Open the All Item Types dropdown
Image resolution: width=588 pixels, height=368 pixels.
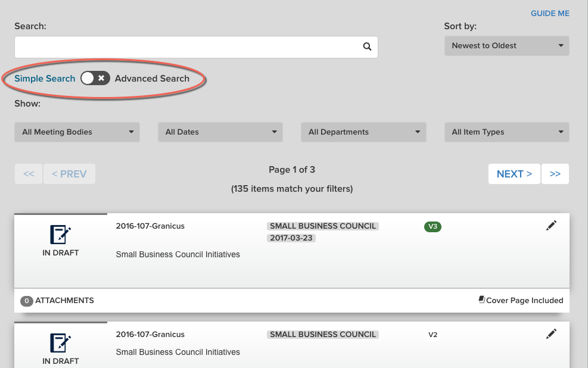pos(506,132)
